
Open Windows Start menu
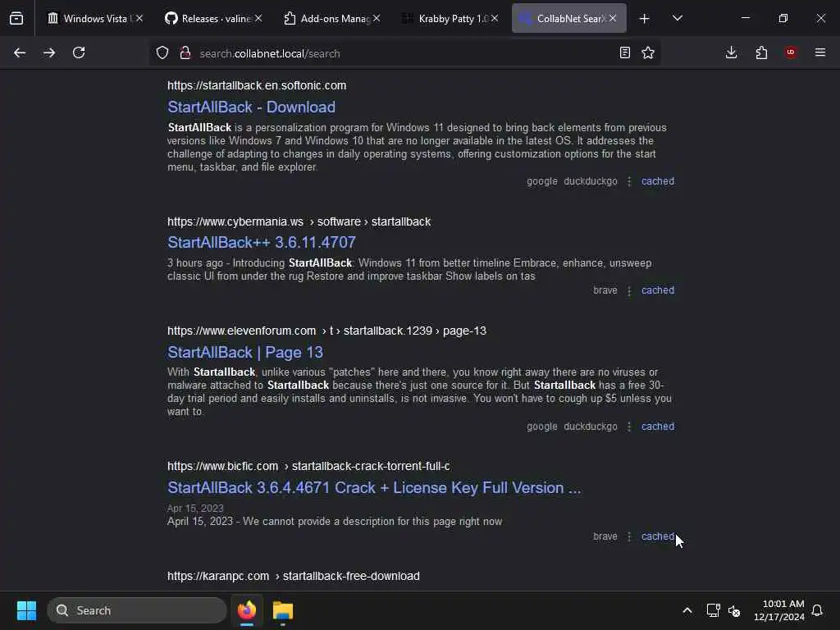[26, 610]
